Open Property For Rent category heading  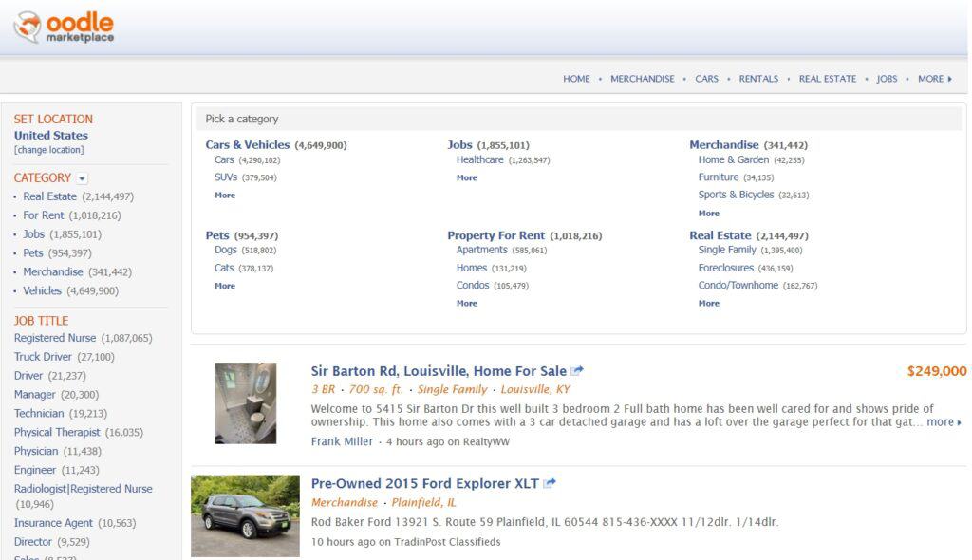pos(495,235)
